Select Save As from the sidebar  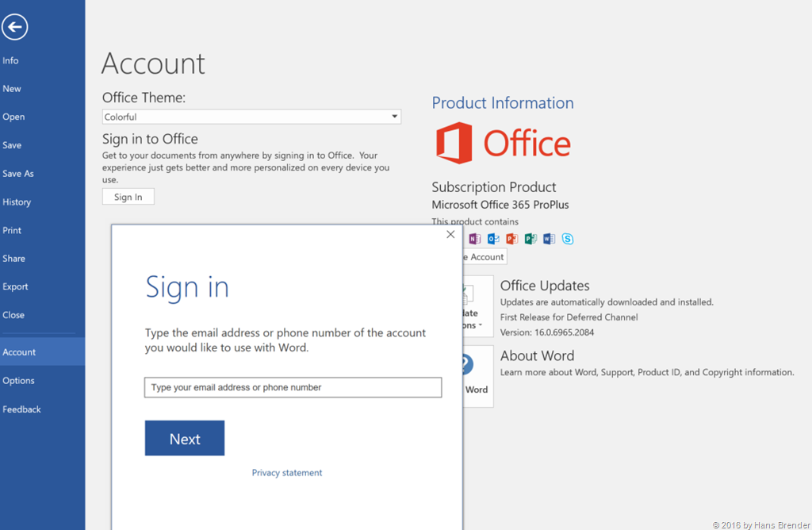click(18, 174)
